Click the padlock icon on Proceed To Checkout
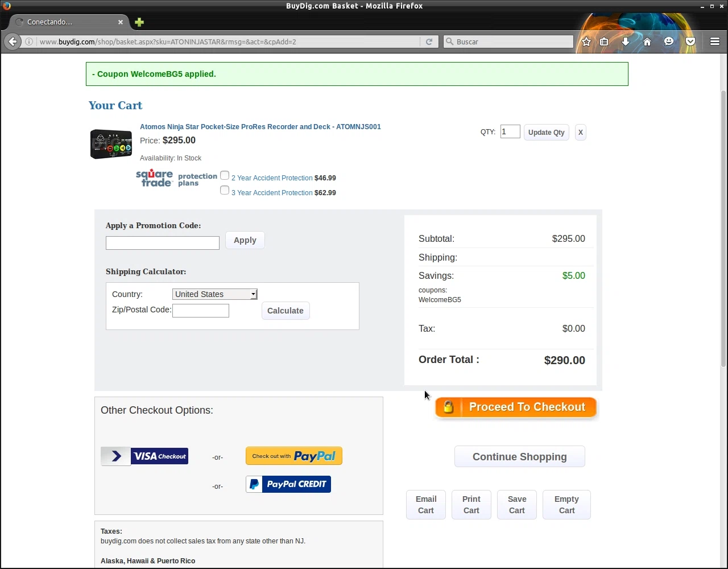 pyautogui.click(x=448, y=407)
